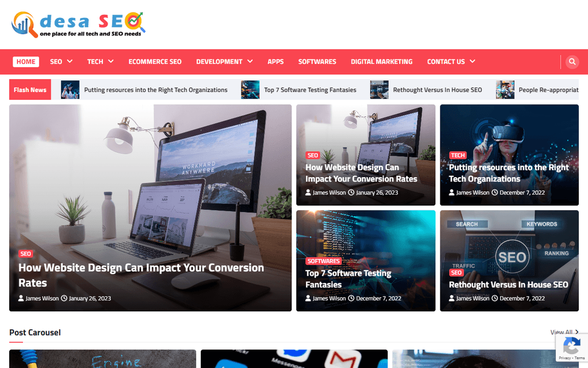Click thumbnail beside People Re-appropriat flash news
Image resolution: width=588 pixels, height=368 pixels.
[x=505, y=90]
